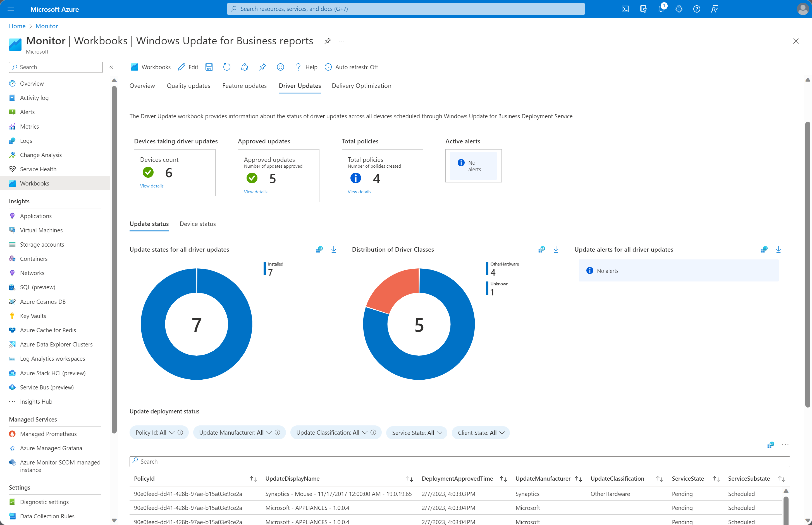
Task: Sort table by PolicyId column
Action: [253, 479]
